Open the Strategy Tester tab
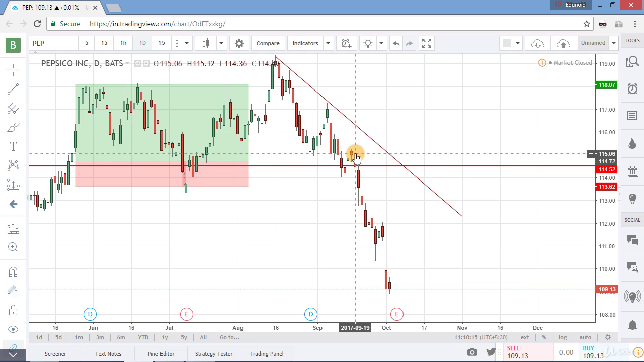Image resolution: width=644 pixels, height=362 pixels. tap(214, 354)
